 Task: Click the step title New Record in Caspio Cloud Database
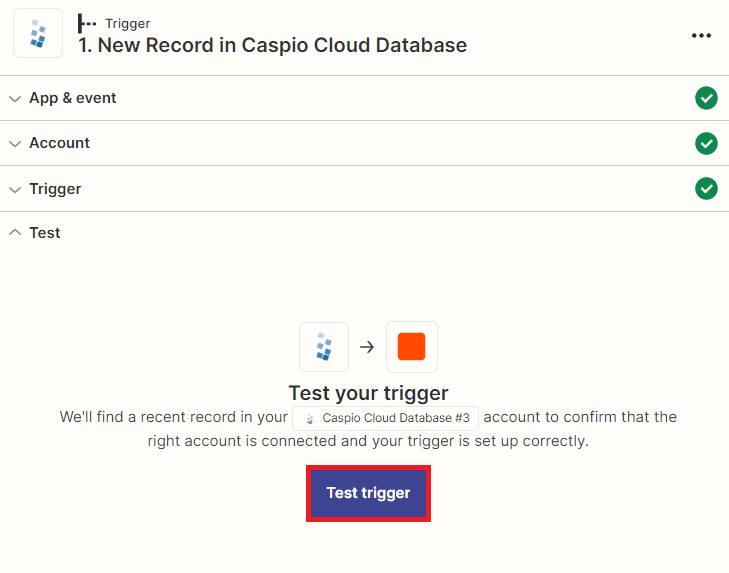[272, 45]
